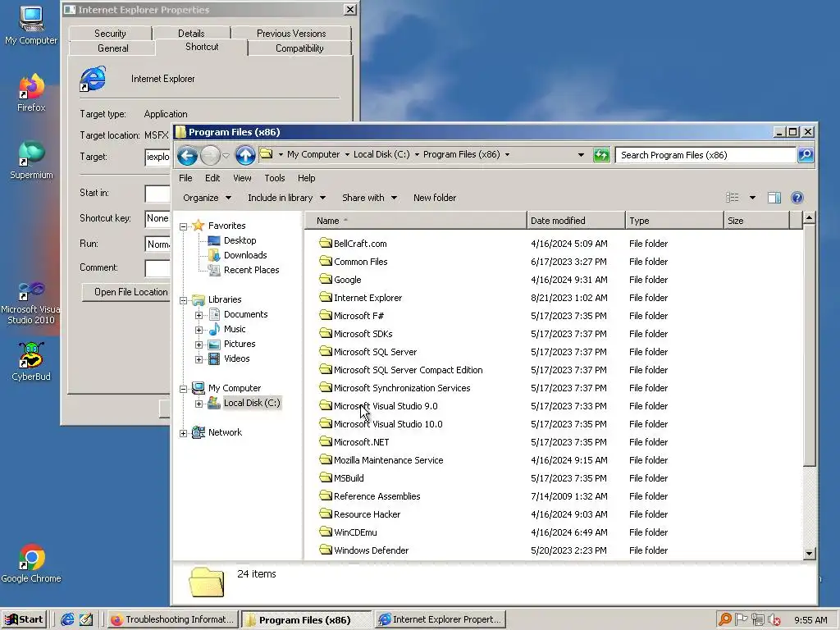Switch to Security tab in Properties

click(x=111, y=33)
